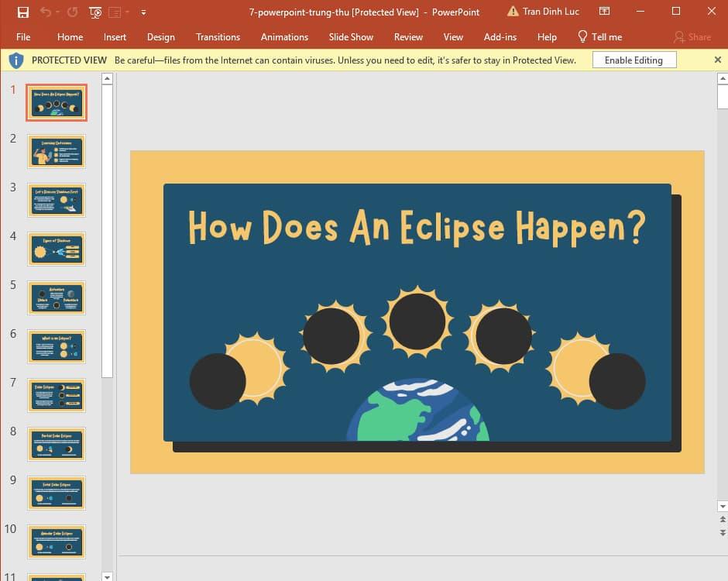Select slide 4 thumbnail Types of Shadows

57,249
